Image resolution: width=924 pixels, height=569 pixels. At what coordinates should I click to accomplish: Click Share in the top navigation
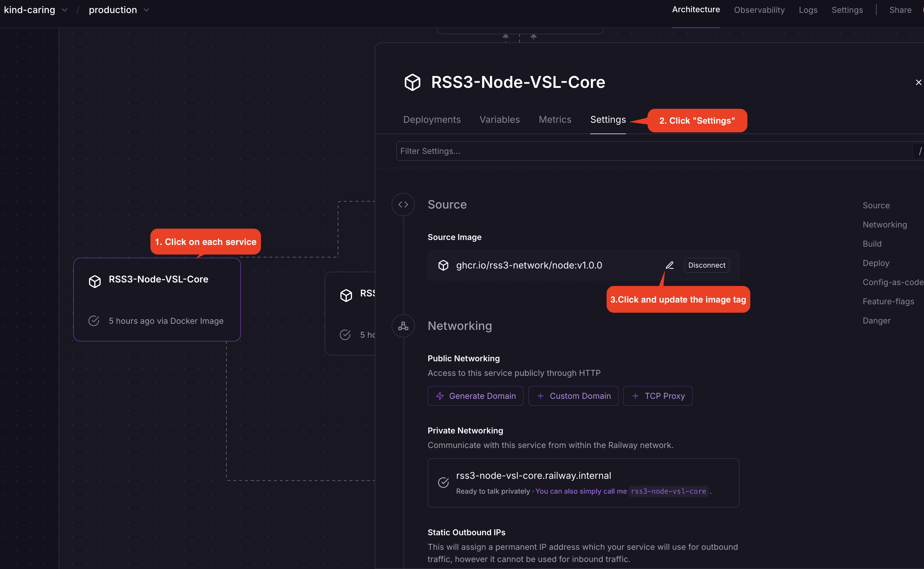click(900, 10)
